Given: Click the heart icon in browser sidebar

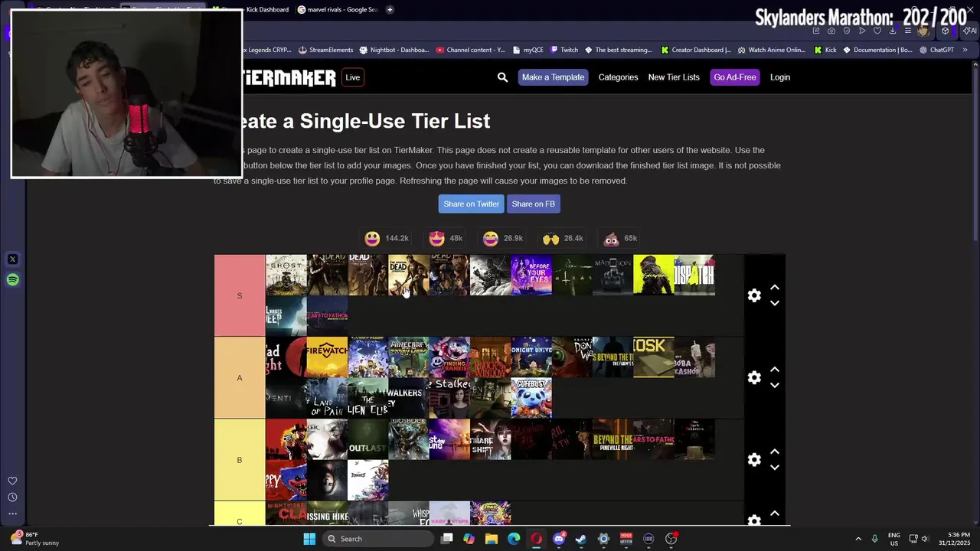Looking at the screenshot, I should click(12, 481).
